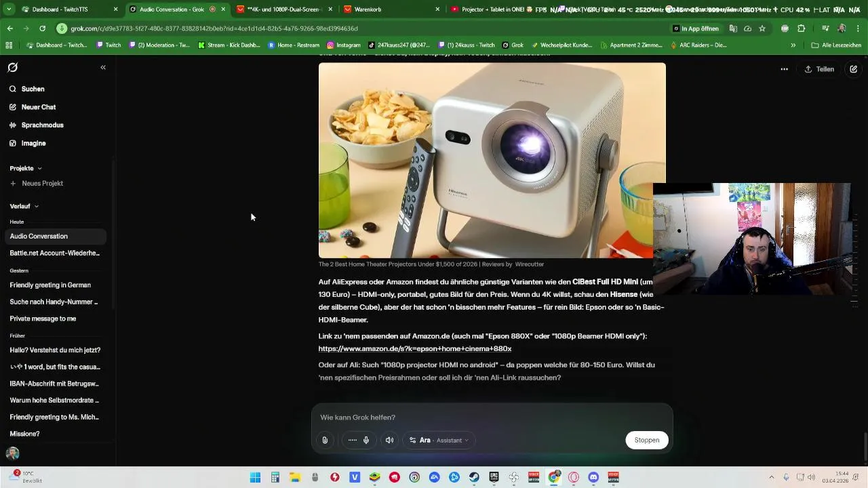Open the volume control in system tray

(812, 478)
